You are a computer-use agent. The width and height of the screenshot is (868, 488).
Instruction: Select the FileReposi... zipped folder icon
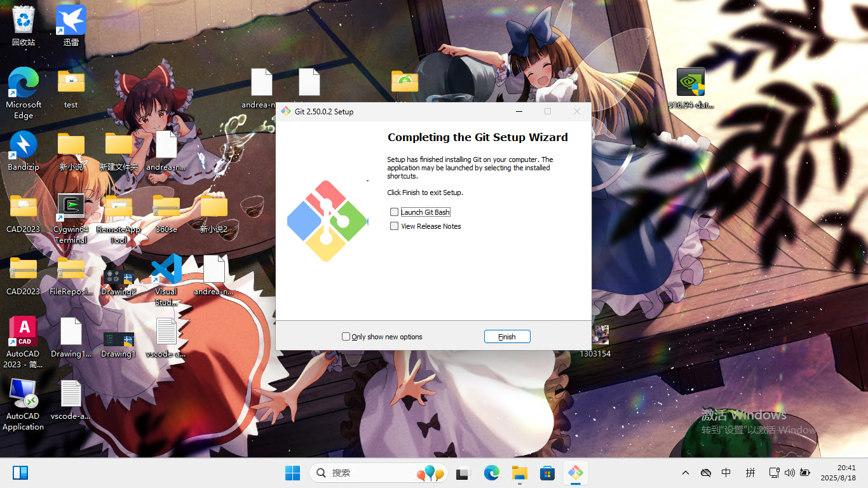pyautogui.click(x=71, y=275)
